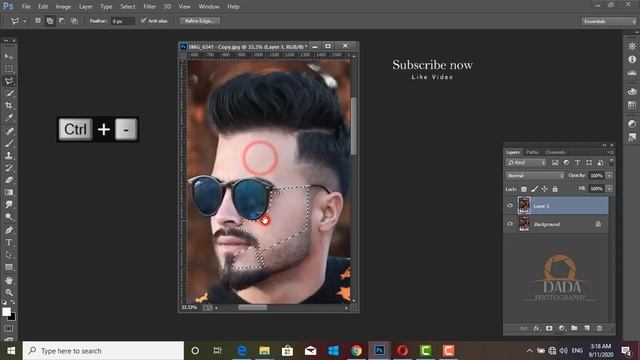
Task: Click the Refine Edge button
Action: click(x=200, y=20)
